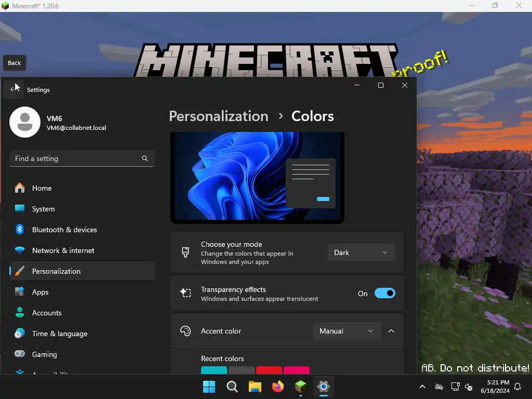Pick the teal recent color swatch
This screenshot has height=399, width=532.
[214, 370]
